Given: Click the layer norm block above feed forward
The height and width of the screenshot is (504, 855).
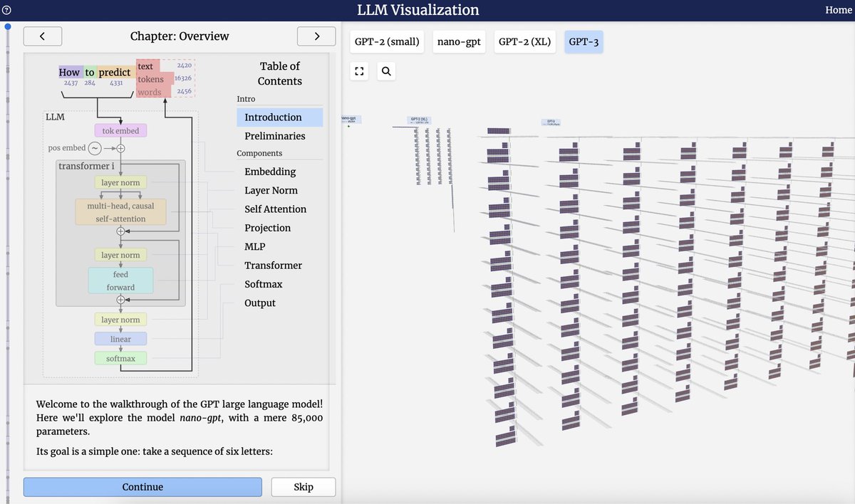Looking at the screenshot, I should pyautogui.click(x=120, y=255).
